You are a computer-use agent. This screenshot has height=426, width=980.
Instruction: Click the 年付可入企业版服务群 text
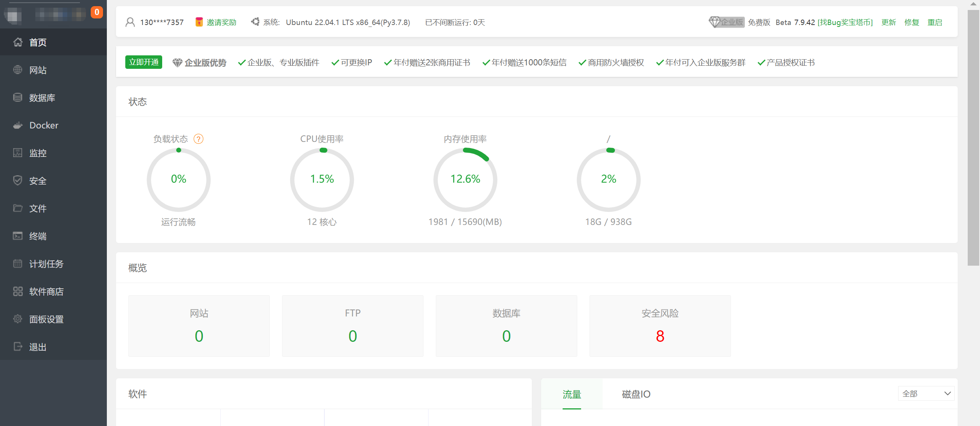(705, 63)
